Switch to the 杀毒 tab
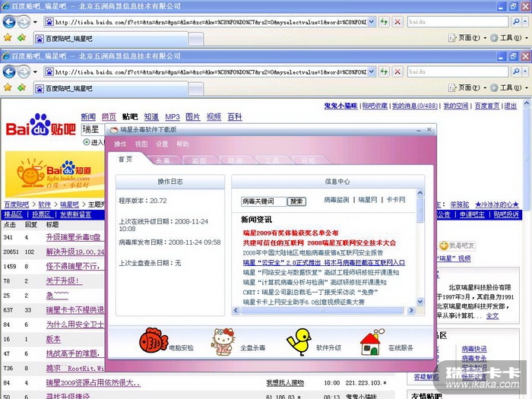The image size is (532, 399). pos(163,160)
